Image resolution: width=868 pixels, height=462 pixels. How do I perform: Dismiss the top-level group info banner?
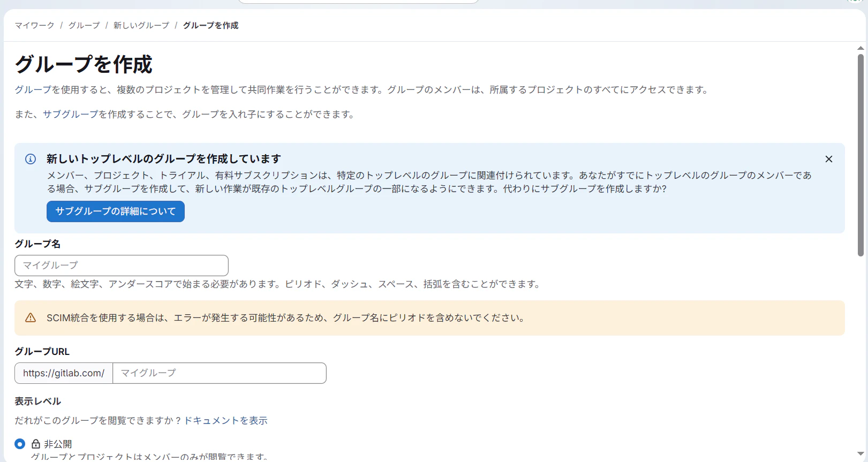828,159
